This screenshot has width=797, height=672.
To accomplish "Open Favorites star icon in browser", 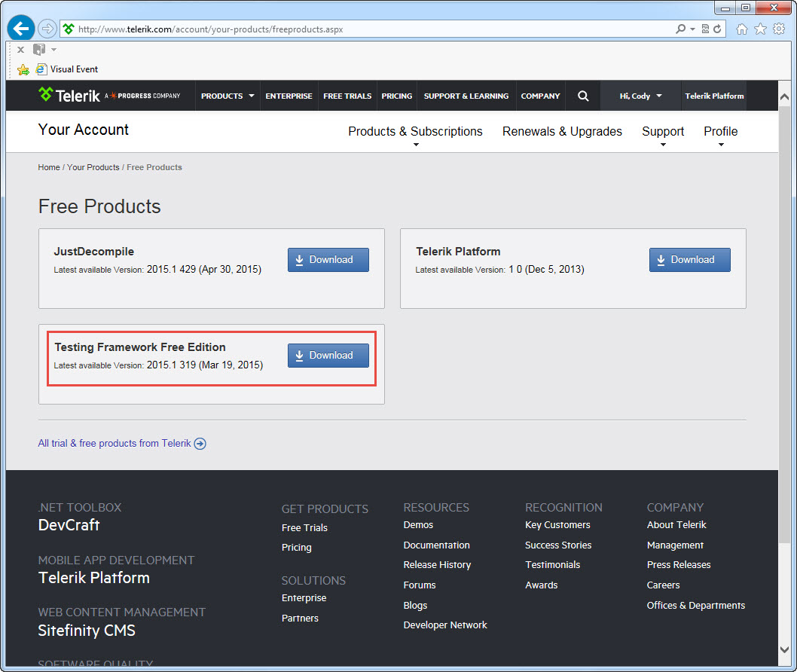I will (x=760, y=29).
